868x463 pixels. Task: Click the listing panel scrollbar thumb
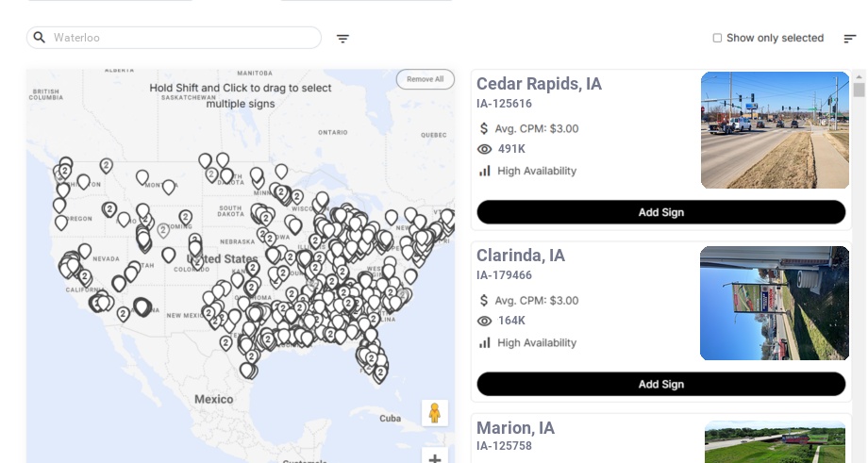[859, 90]
